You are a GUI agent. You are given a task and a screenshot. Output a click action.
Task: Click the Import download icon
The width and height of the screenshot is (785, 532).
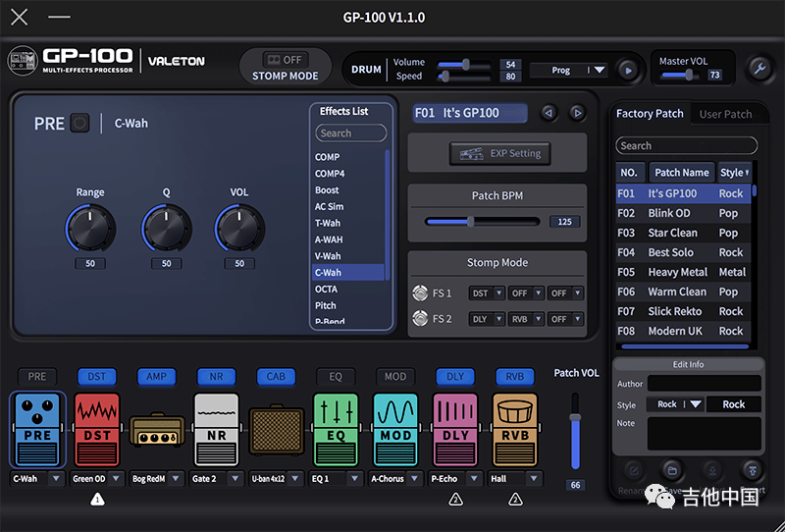click(712, 471)
